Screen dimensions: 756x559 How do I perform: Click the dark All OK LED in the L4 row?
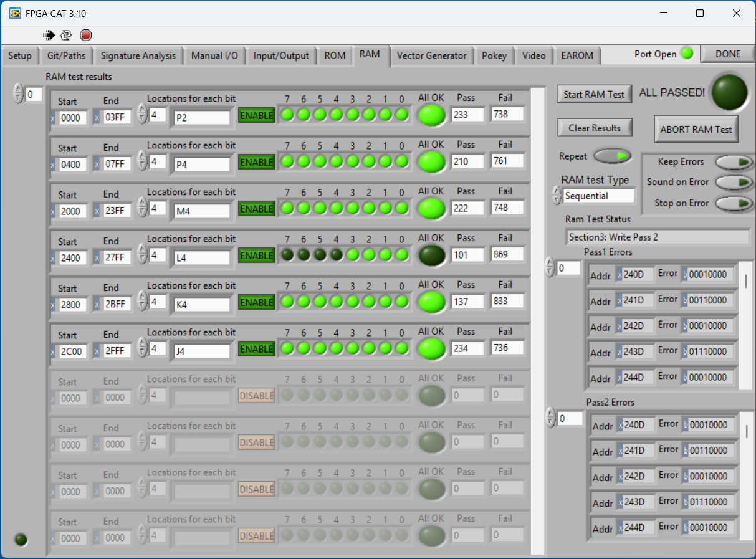tap(431, 255)
